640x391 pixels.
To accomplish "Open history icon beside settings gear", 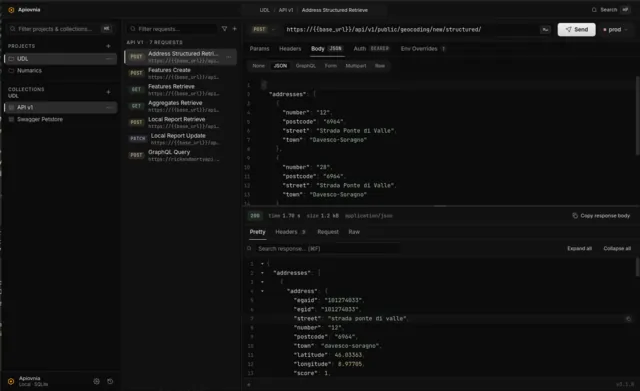I will point(110,381).
